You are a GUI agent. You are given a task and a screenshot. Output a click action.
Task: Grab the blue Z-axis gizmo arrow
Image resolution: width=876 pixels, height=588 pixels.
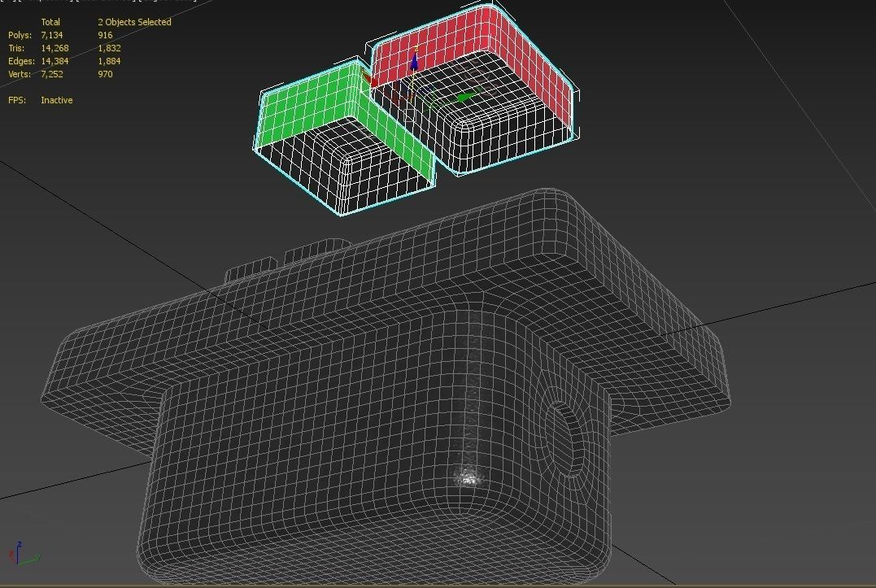point(415,61)
